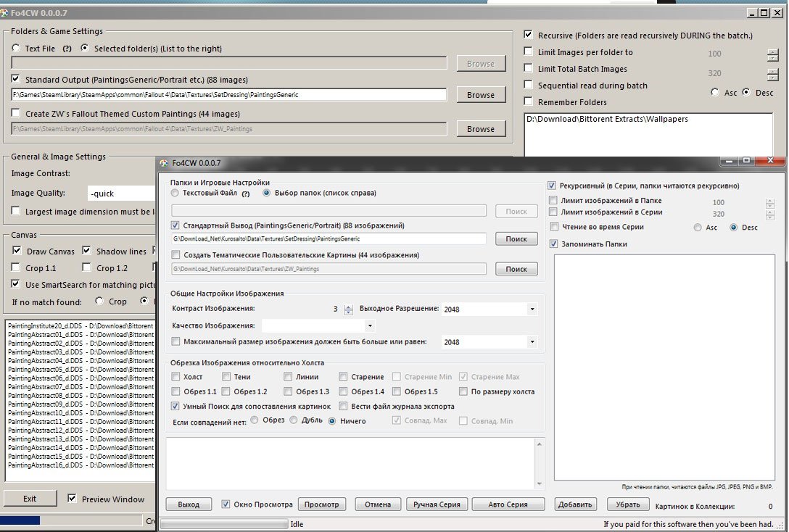Click the blue progress bar at the bottom left
This screenshot has height=532, width=789.
pos(20,520)
